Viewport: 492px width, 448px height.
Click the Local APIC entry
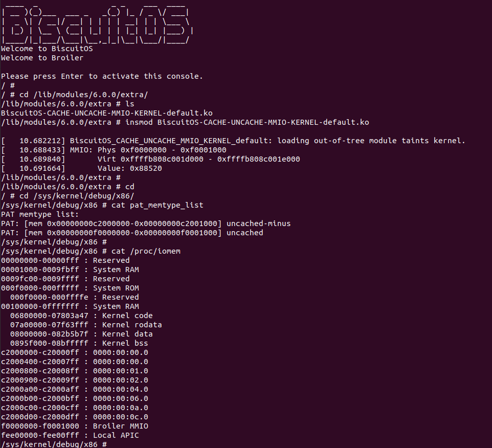pyautogui.click(x=70, y=435)
